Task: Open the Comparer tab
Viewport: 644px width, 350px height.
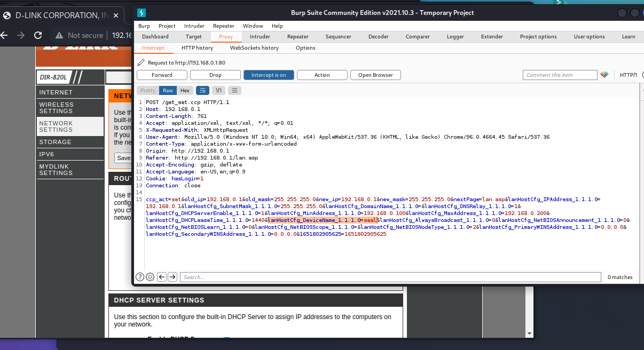Action: pos(418,37)
